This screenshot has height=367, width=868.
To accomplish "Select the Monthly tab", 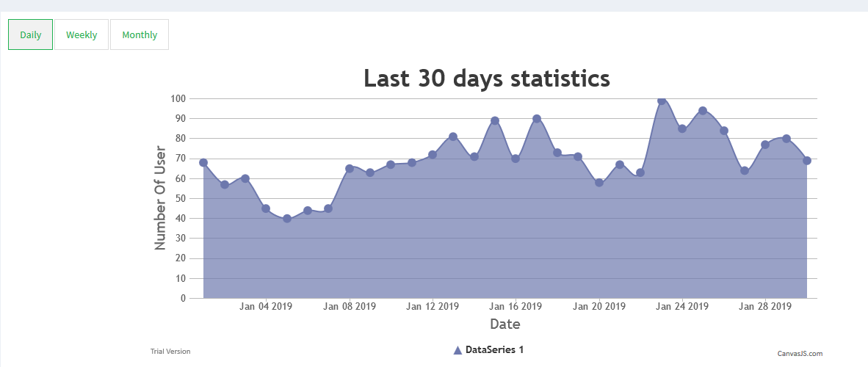I will (140, 34).
